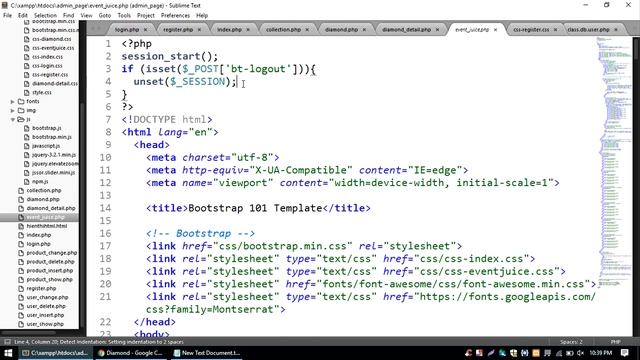The image size is (640, 360).
Task: Open css-index.css in sidebar
Action: coord(47,57)
